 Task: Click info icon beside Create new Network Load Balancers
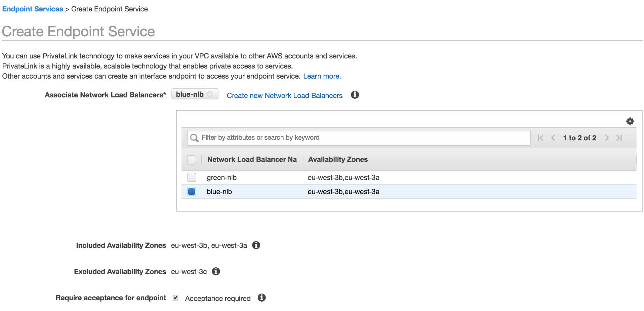(355, 95)
